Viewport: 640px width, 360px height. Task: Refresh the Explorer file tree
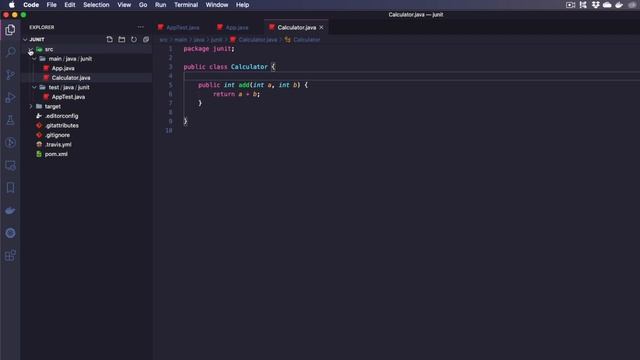click(x=134, y=39)
